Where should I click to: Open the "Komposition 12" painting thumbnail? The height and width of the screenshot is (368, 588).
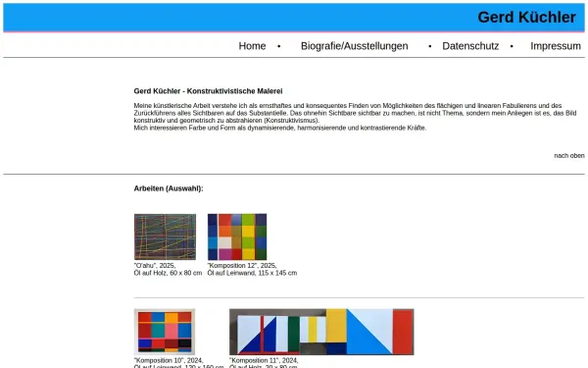(237, 237)
